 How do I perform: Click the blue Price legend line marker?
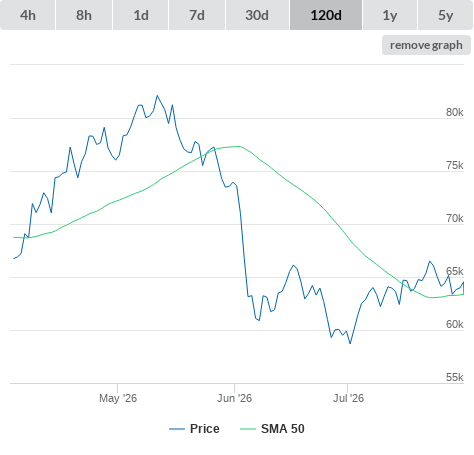[x=177, y=429]
